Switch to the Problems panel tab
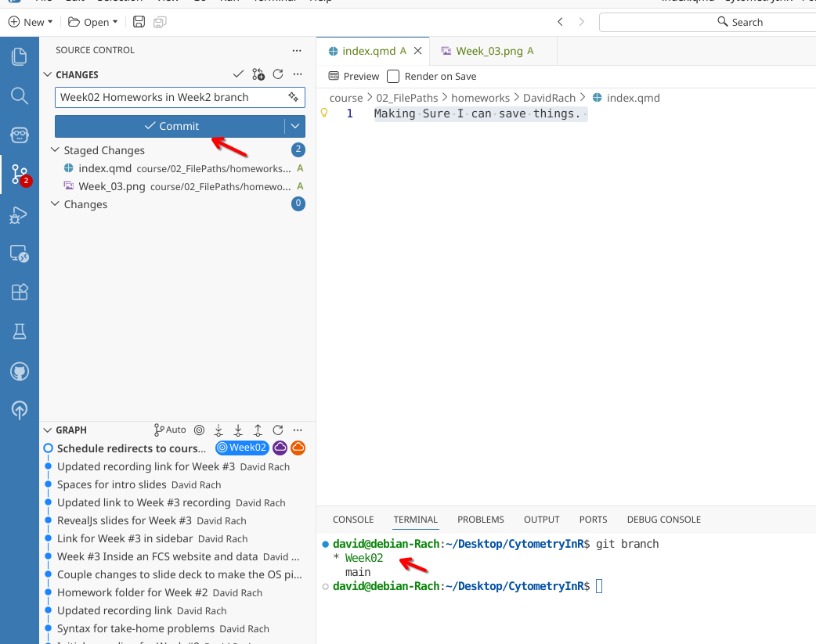The height and width of the screenshot is (644, 816). (x=480, y=520)
